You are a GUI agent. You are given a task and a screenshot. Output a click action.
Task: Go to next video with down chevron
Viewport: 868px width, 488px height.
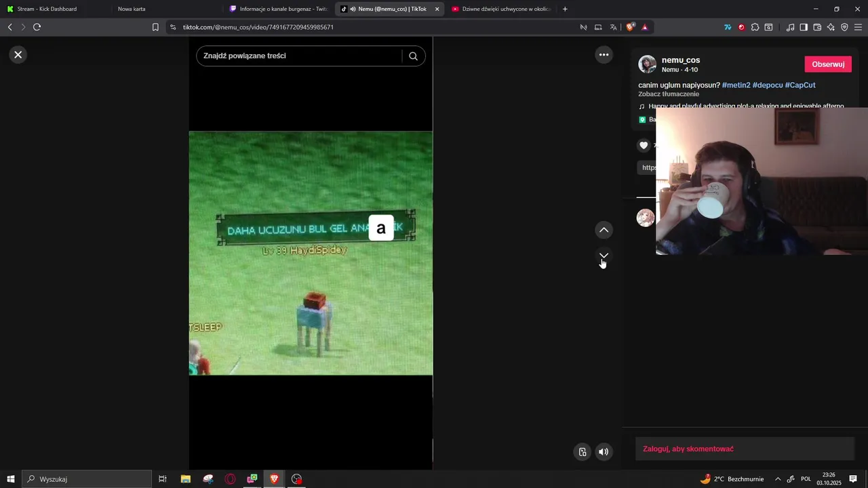pyautogui.click(x=604, y=256)
